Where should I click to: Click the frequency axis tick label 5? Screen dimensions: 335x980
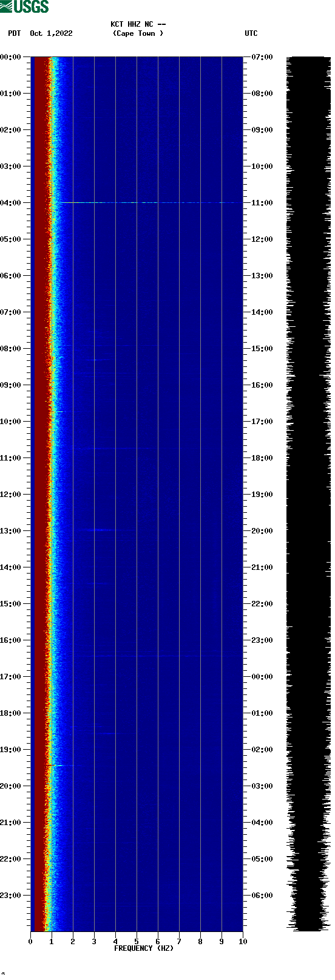pos(137,942)
